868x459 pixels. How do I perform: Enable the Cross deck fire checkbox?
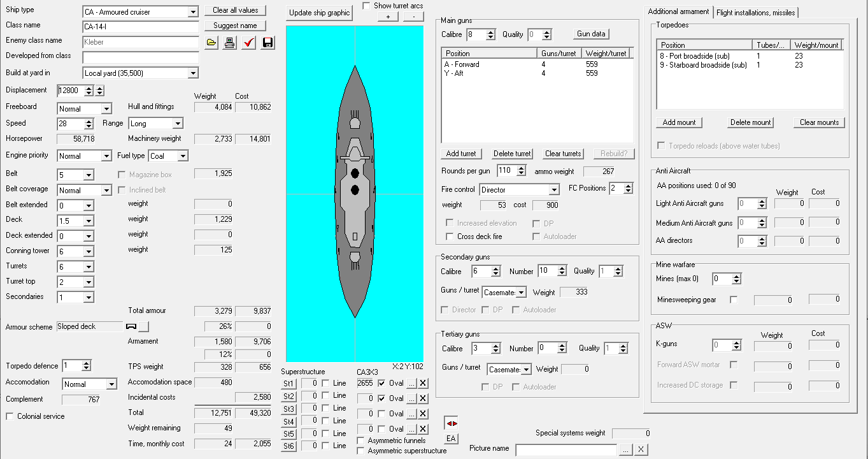pos(450,237)
